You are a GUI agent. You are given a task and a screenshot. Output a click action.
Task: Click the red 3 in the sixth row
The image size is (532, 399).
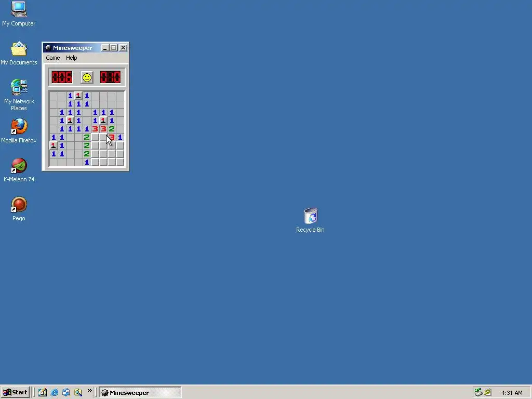click(x=112, y=137)
